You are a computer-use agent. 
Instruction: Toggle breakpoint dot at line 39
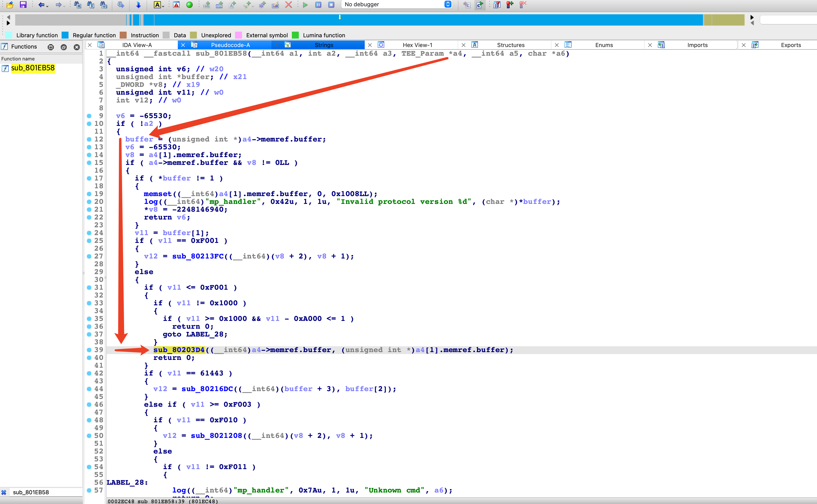pos(89,350)
